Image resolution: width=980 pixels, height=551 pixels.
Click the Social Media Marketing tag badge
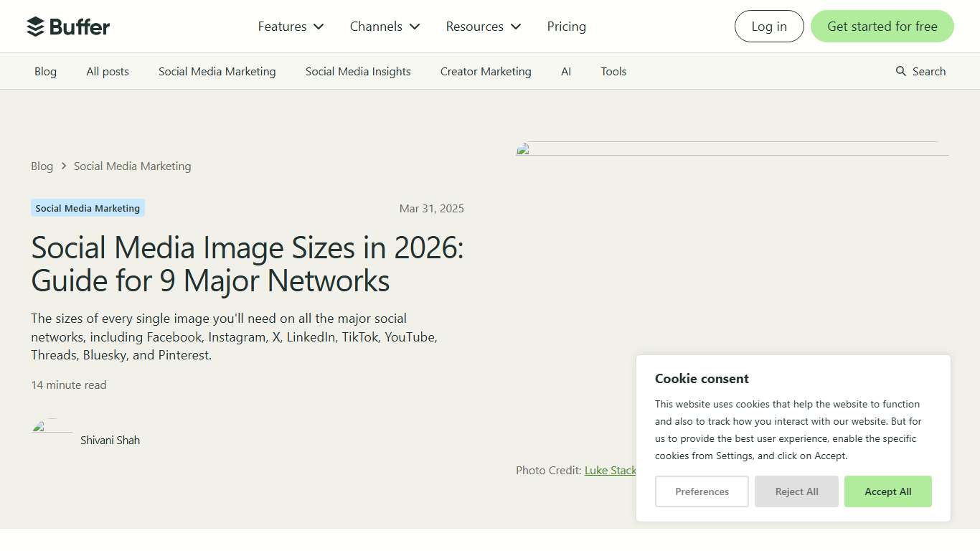(x=87, y=207)
